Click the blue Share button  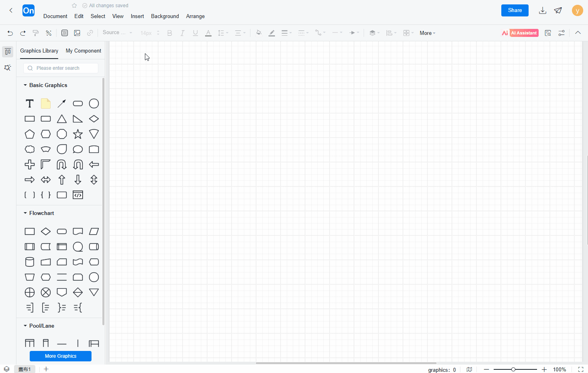point(515,10)
